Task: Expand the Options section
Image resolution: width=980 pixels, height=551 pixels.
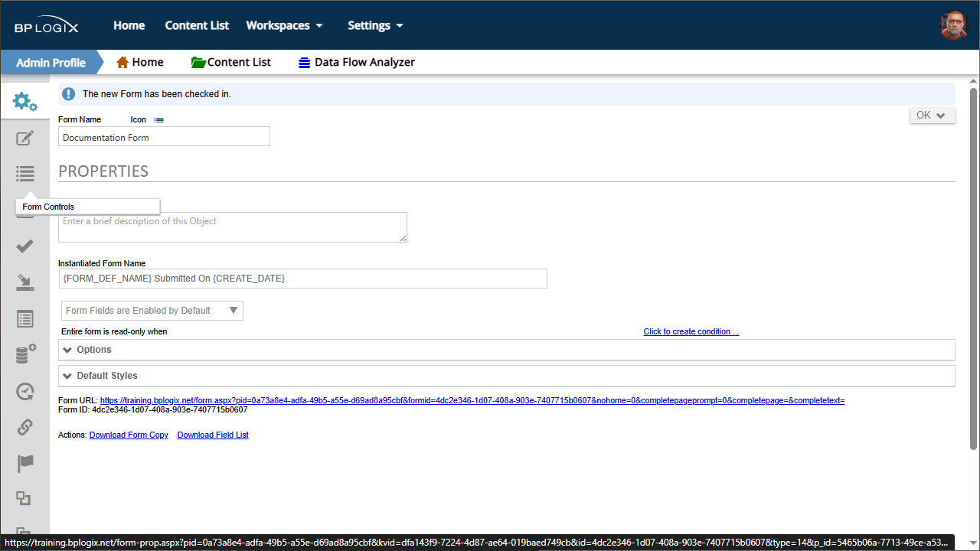Action: 507,350
